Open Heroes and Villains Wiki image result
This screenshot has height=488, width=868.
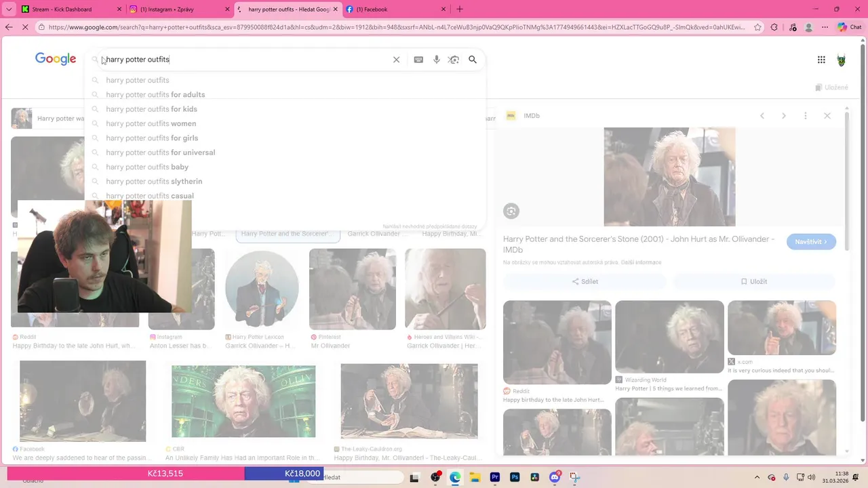pos(446,289)
